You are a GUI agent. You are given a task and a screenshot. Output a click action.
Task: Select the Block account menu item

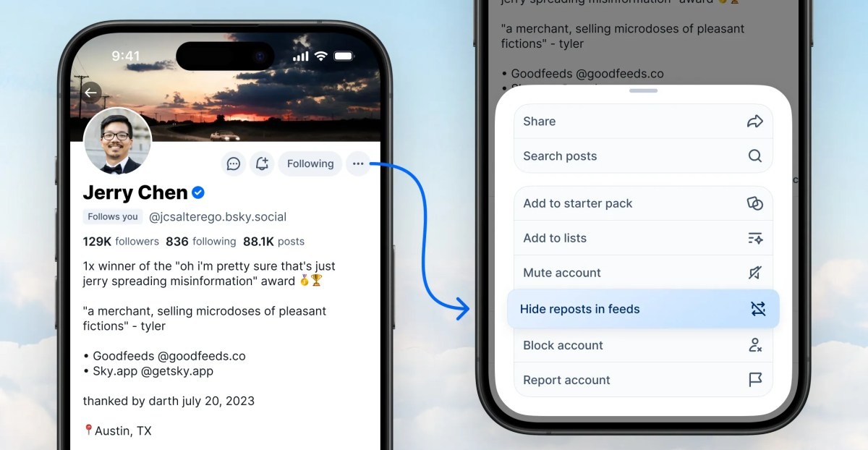(643, 345)
